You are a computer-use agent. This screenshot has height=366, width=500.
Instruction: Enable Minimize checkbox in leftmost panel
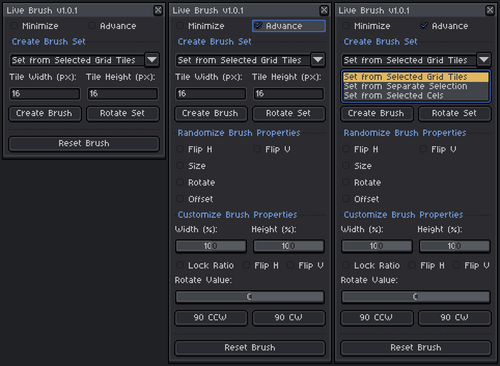pos(14,26)
